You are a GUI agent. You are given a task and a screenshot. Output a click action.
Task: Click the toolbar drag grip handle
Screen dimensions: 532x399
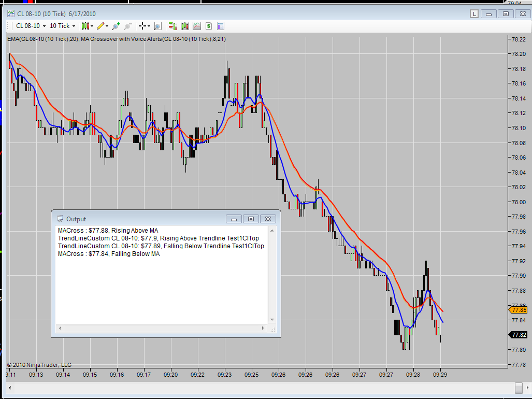[x=8, y=26]
